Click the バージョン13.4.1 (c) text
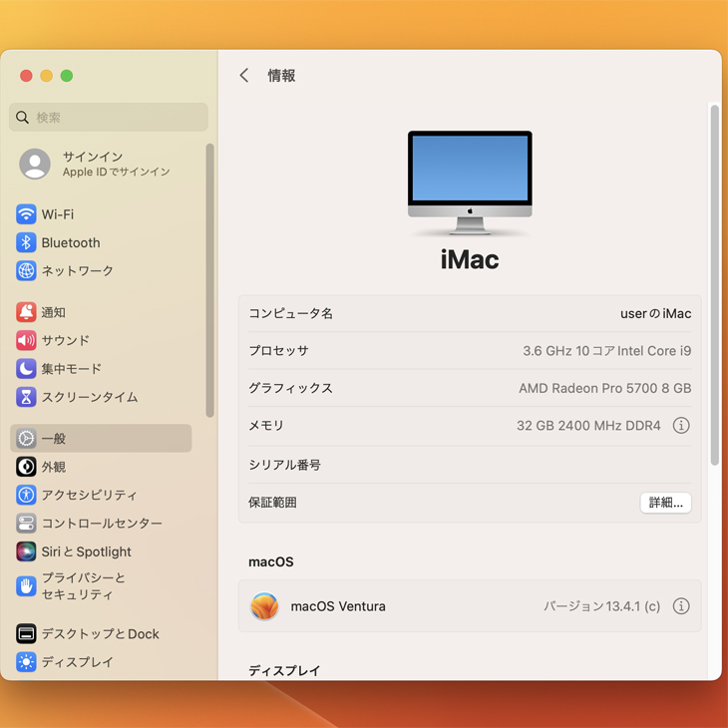Image resolution: width=728 pixels, height=728 pixels. pyautogui.click(x=601, y=606)
